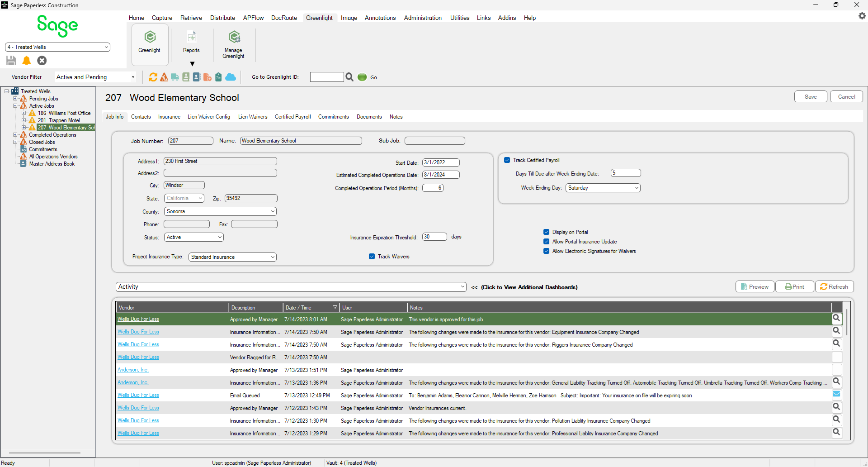The image size is (868, 467).
Task: Click the teal clipboard checklist toolbar icon
Action: point(218,77)
